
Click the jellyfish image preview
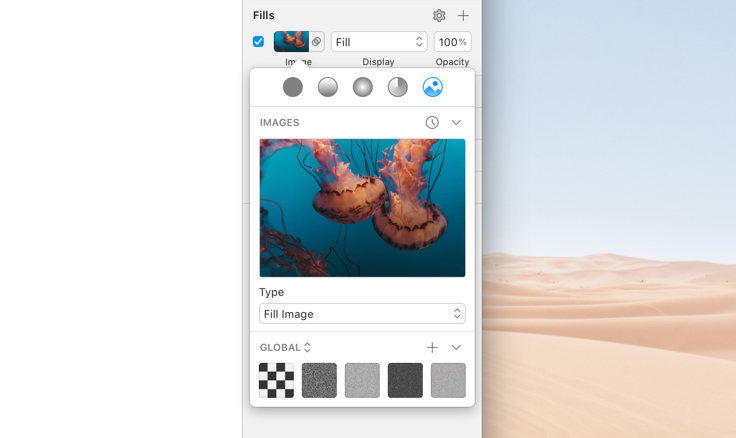[x=362, y=208]
